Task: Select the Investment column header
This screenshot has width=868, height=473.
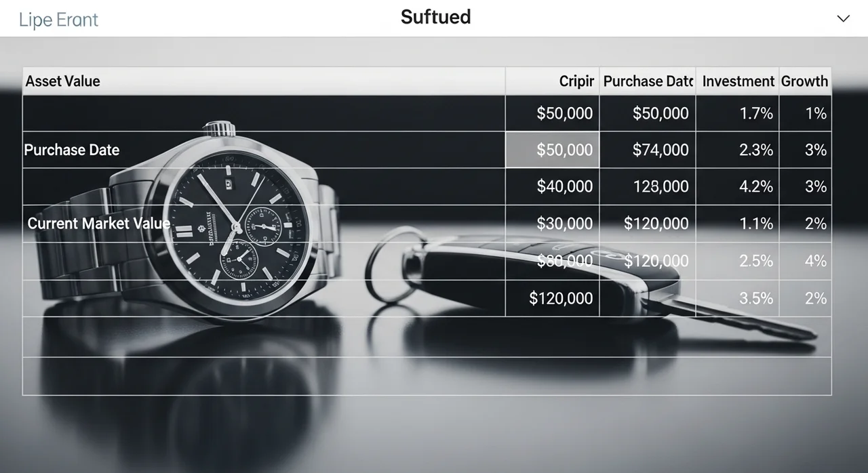Action: click(x=738, y=81)
